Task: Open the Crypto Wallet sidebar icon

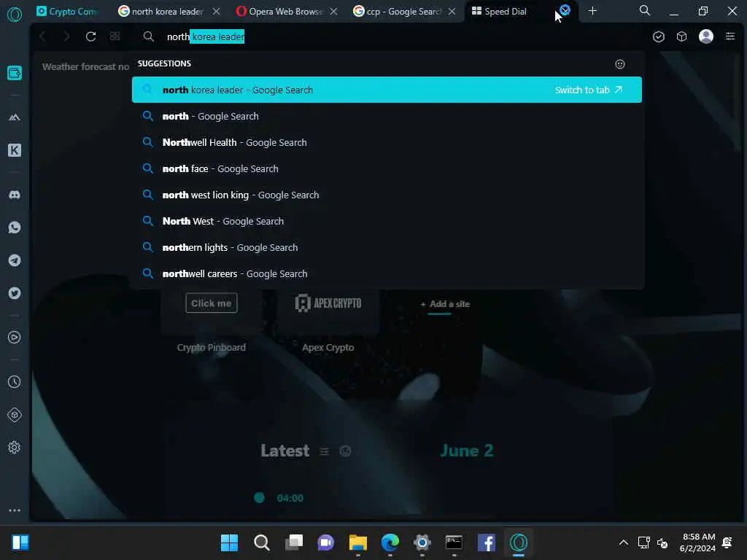Action: [x=15, y=73]
